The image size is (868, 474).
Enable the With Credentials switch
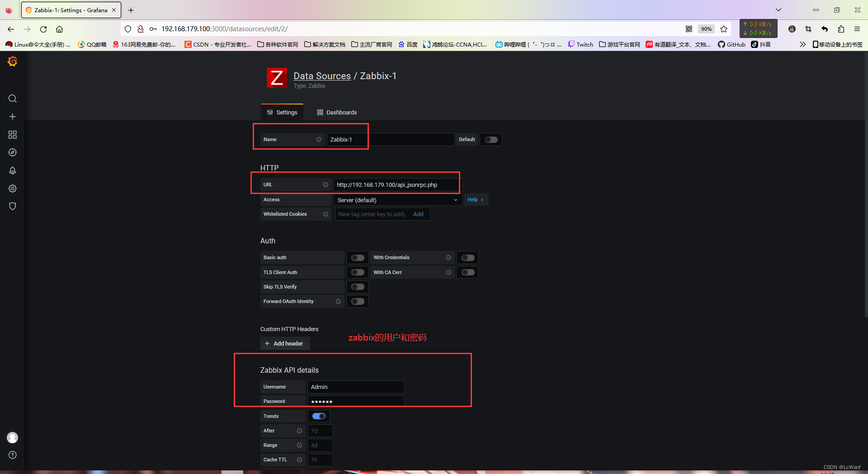pos(468,257)
